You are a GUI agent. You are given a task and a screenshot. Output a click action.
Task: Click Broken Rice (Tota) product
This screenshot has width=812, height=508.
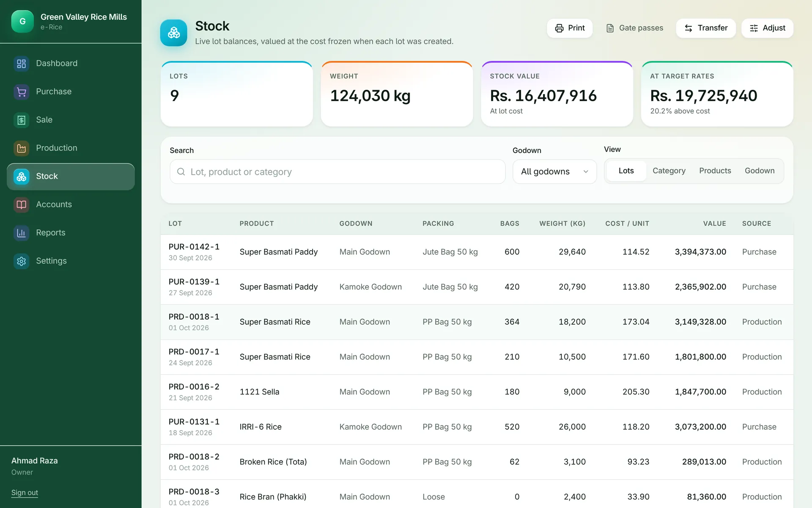click(273, 462)
